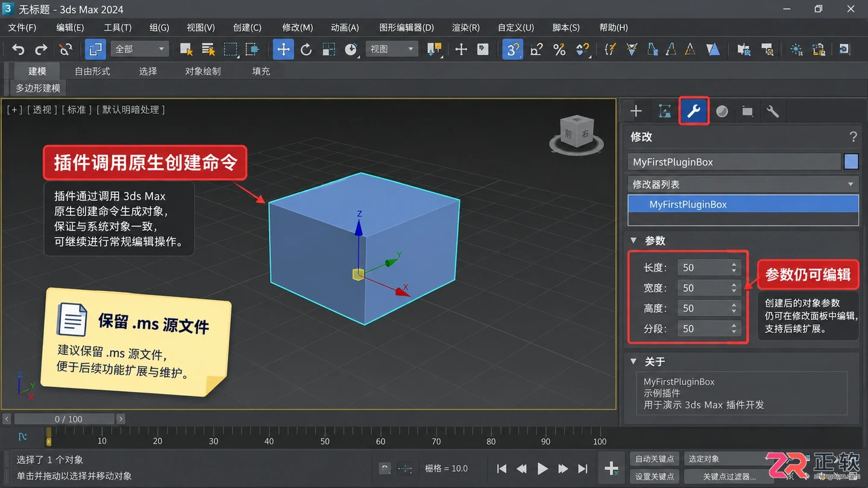
Task: Toggle the Auto Key (自动关键点) button
Action: 655,459
